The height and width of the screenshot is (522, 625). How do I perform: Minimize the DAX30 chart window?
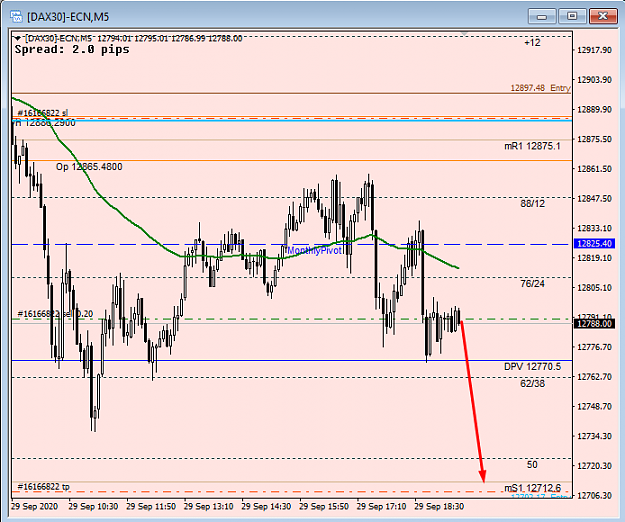pyautogui.click(x=542, y=16)
